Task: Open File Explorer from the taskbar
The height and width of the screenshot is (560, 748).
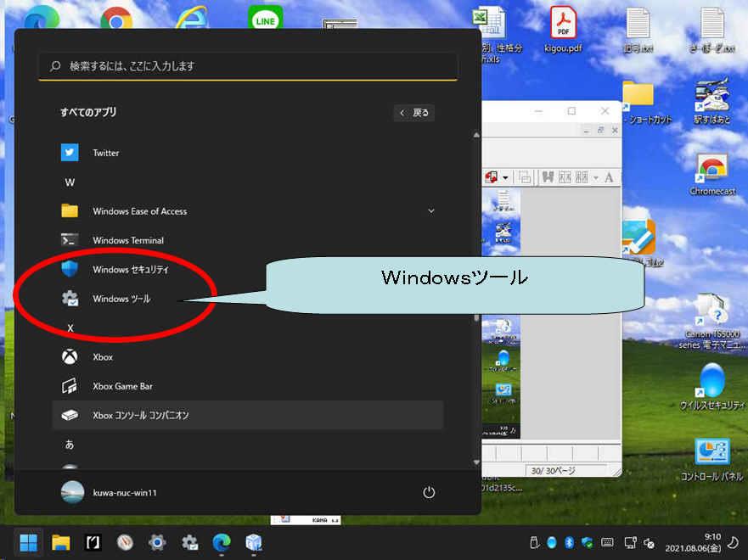Action: tap(60, 542)
